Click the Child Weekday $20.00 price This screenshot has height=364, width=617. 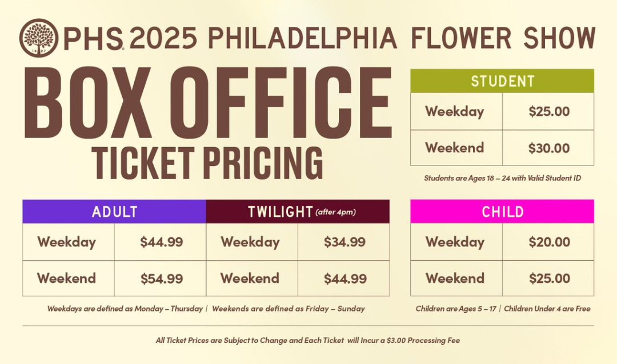click(550, 242)
